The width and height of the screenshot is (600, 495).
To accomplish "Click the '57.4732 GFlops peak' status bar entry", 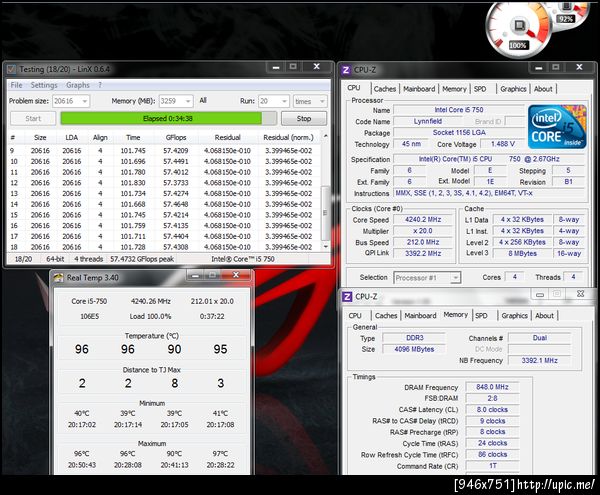I will pos(142,259).
